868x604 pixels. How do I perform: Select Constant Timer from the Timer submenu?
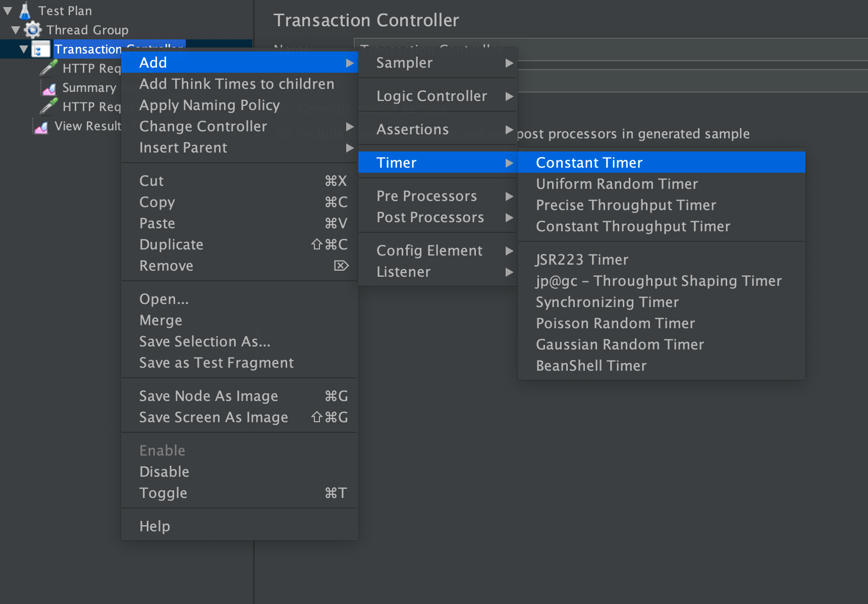[x=589, y=163]
